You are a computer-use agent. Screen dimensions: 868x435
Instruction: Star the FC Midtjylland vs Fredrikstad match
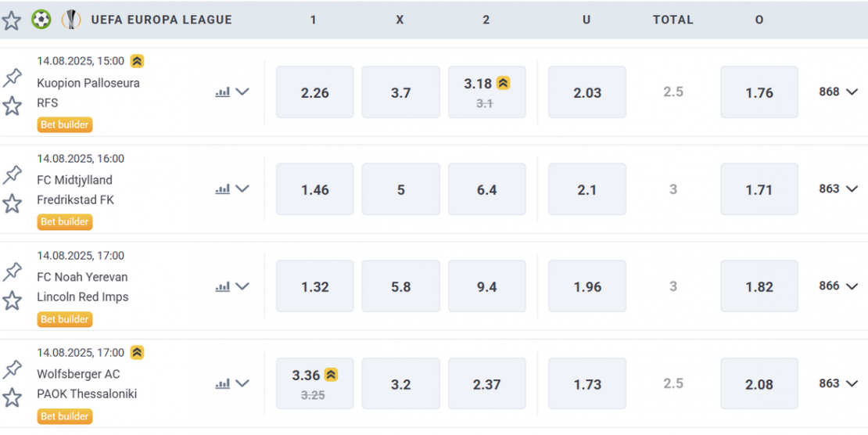13,203
